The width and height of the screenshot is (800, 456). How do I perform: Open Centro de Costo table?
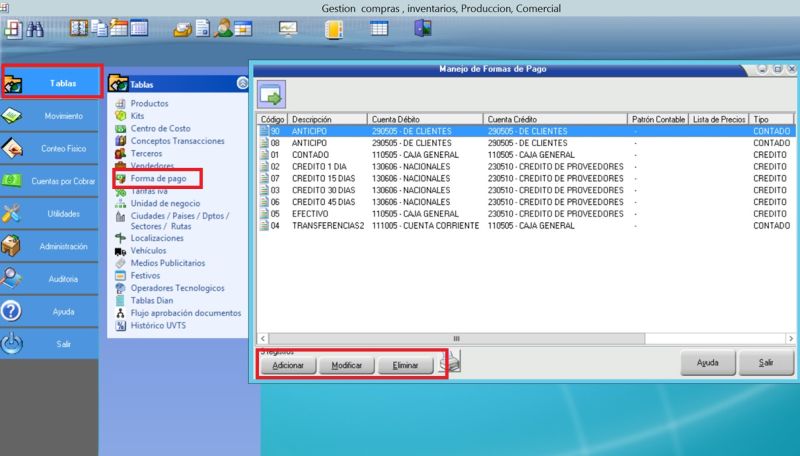[x=162, y=128]
